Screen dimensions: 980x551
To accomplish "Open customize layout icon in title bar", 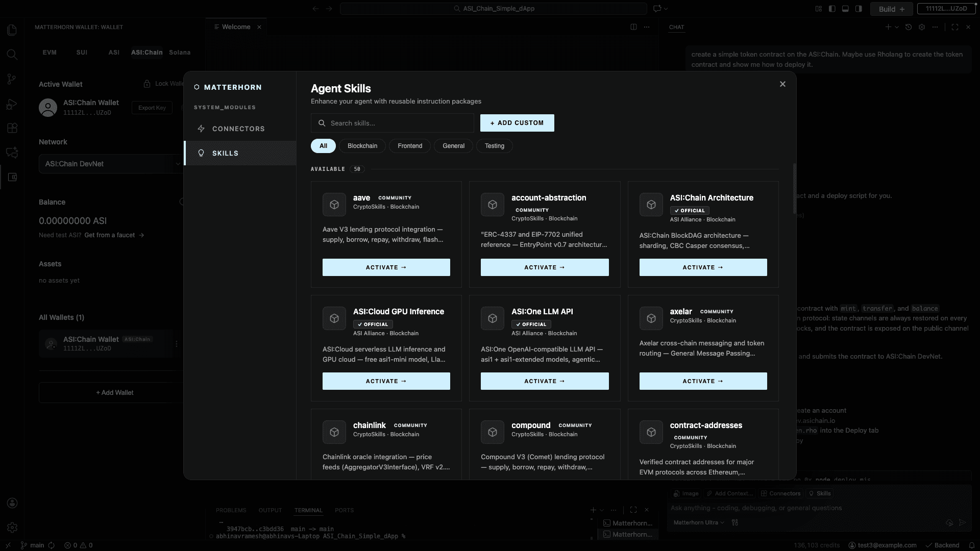I will pyautogui.click(x=819, y=9).
